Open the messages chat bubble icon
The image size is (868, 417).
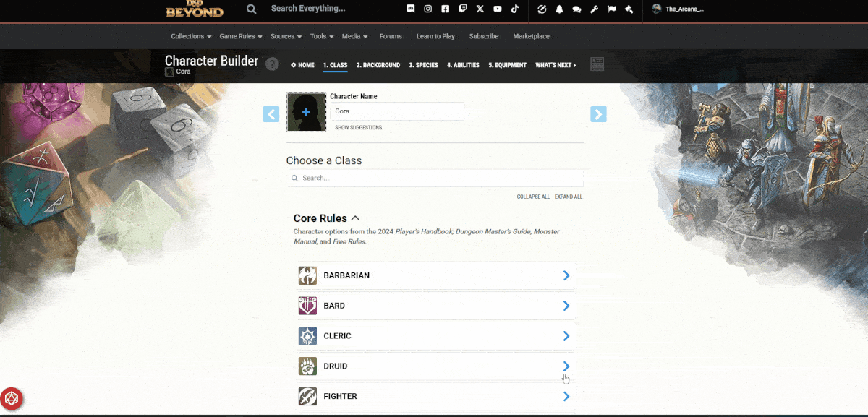click(x=576, y=9)
